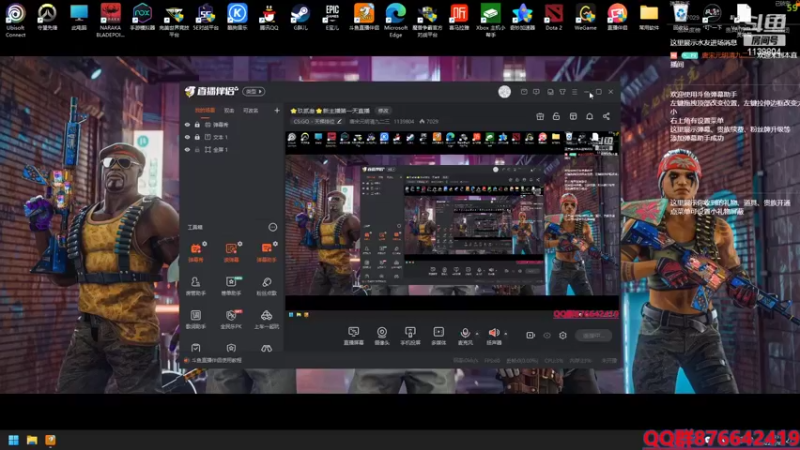Expand more tools in the 工具箱 header
This screenshot has height=450, width=800.
click(273, 227)
